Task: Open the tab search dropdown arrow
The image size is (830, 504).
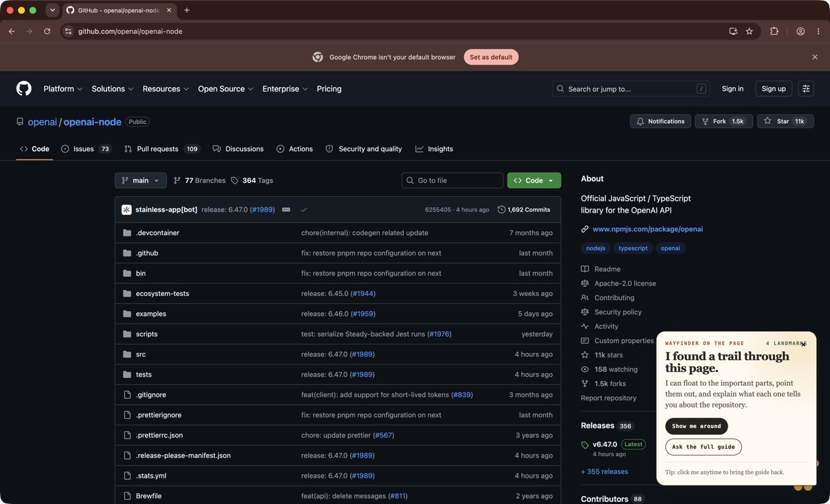Action: (x=53, y=10)
